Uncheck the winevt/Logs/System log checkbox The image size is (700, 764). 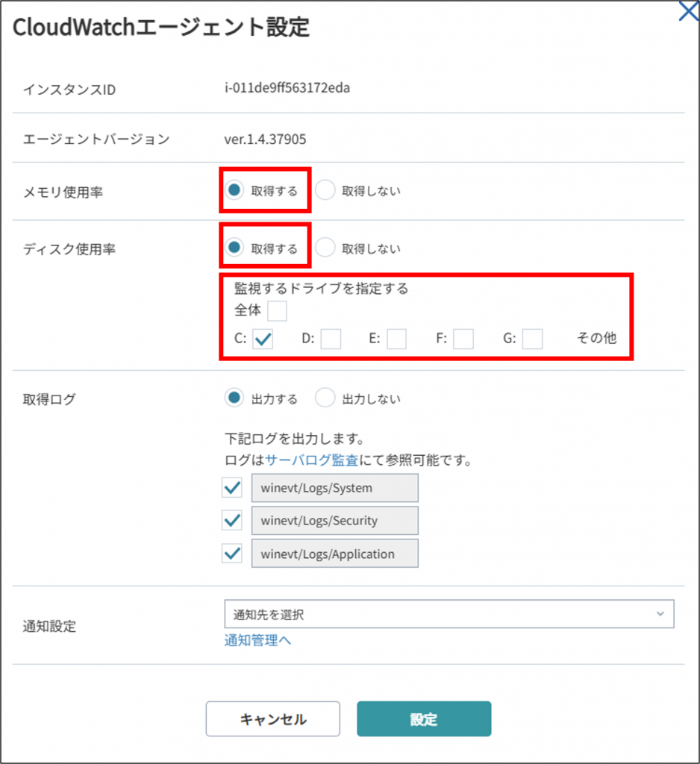(233, 488)
